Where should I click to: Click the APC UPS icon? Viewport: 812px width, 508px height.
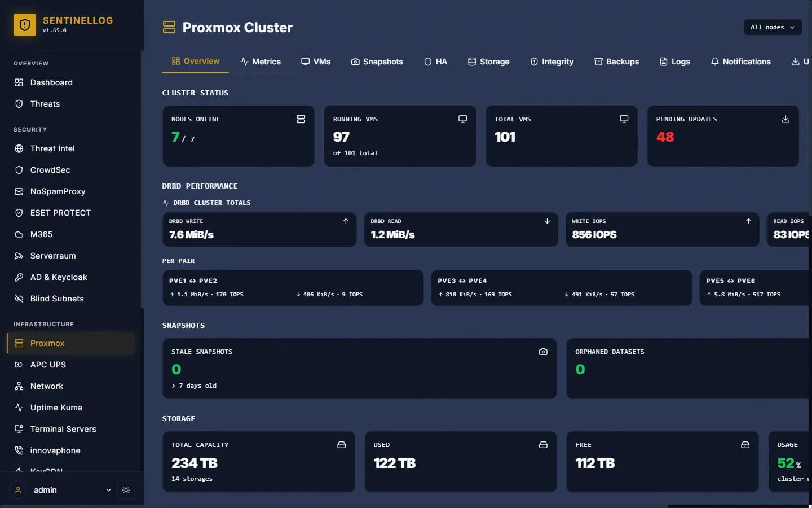tap(19, 365)
